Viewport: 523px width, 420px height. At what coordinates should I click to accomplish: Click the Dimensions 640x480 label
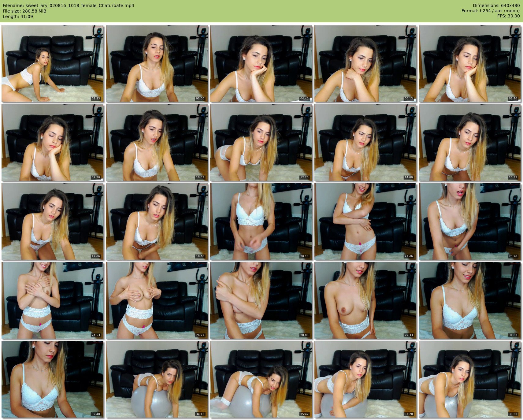click(496, 6)
